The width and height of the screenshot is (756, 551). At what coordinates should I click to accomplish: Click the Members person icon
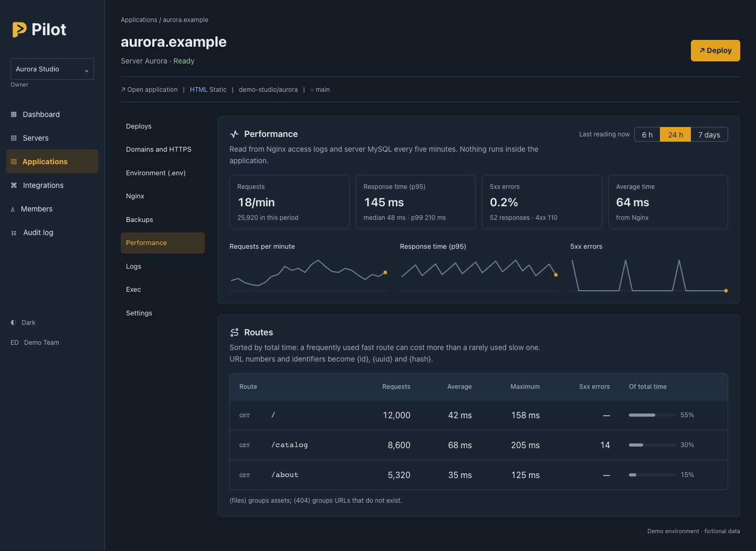(x=13, y=209)
